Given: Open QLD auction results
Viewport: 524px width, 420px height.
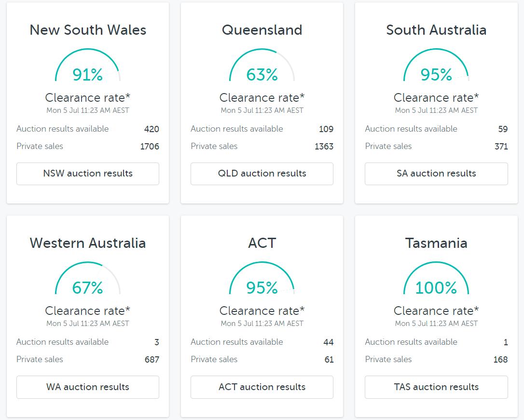Looking at the screenshot, I should point(262,174).
